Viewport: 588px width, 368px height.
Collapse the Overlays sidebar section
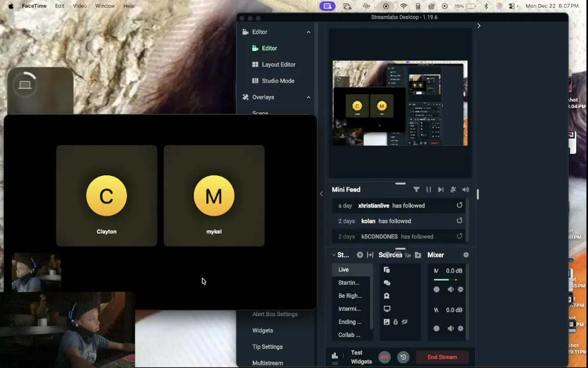[x=309, y=97]
